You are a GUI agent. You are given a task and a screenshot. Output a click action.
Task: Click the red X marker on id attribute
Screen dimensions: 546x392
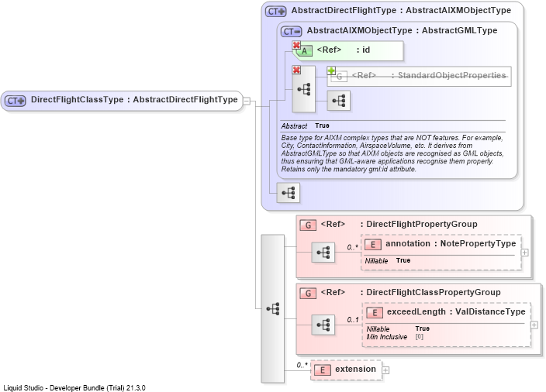coord(296,45)
